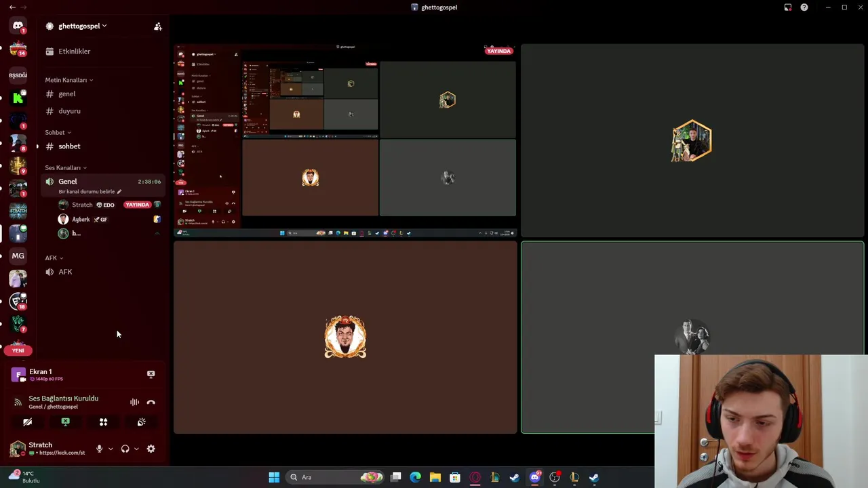Click the YAYINDA label on stream tile

pos(498,51)
